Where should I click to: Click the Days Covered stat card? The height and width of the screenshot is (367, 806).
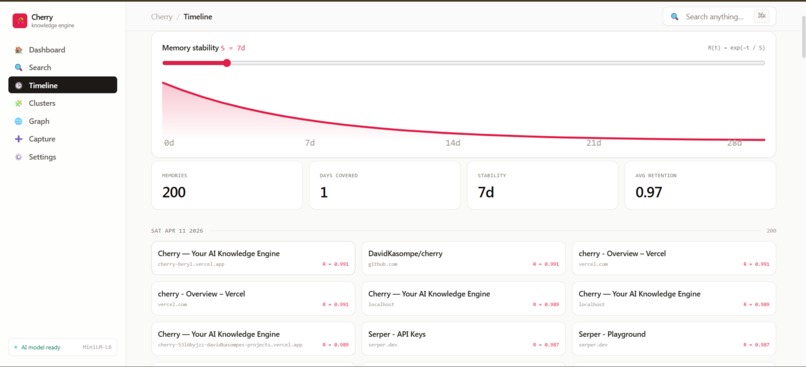coord(384,186)
